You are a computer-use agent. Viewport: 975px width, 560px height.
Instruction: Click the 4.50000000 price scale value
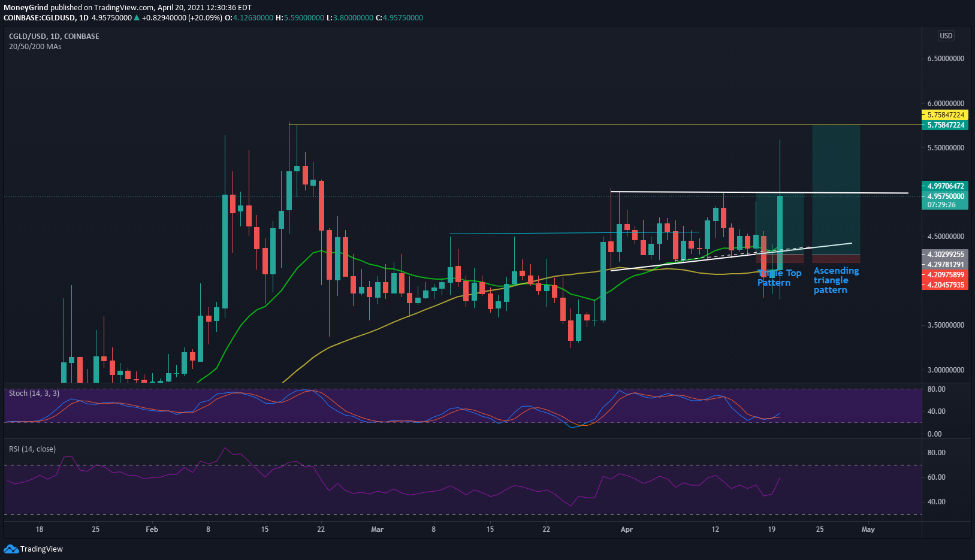pos(946,237)
